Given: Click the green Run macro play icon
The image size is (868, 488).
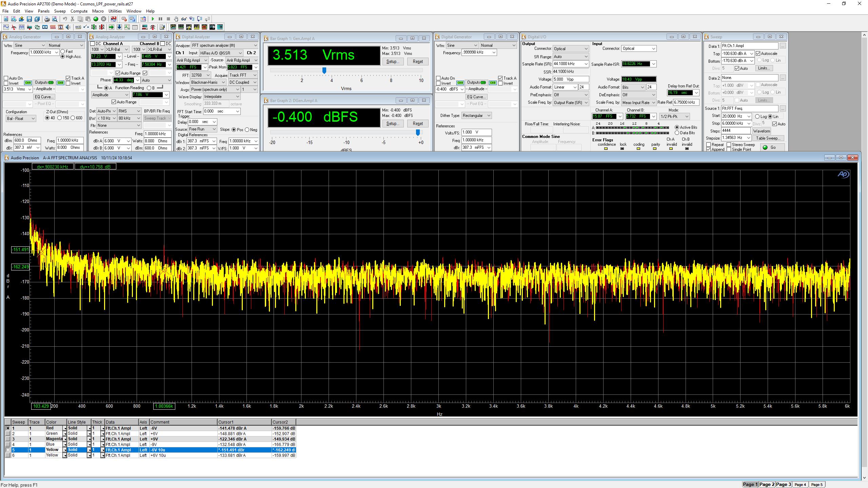Looking at the screenshot, I should (153, 19).
